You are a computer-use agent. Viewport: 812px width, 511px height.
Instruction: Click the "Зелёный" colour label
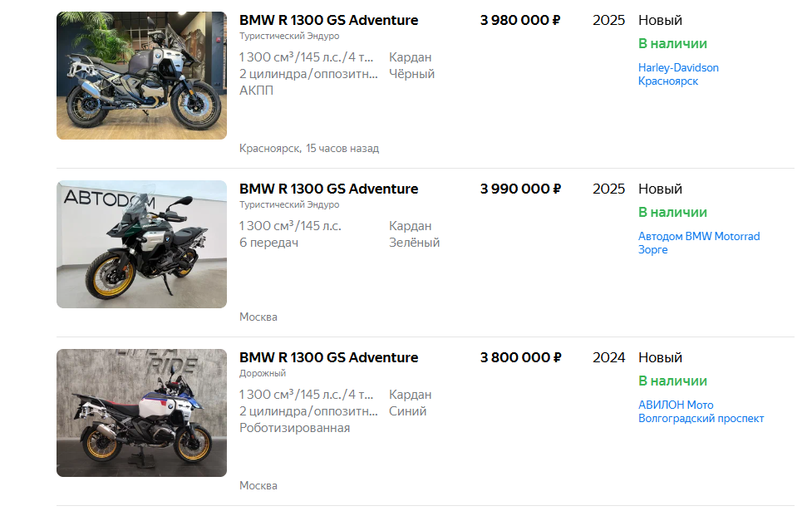pyautogui.click(x=414, y=243)
